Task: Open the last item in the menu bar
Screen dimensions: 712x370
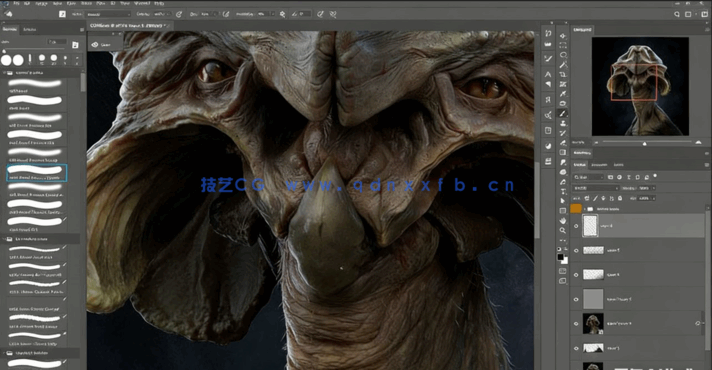Action: pyautogui.click(x=159, y=3)
